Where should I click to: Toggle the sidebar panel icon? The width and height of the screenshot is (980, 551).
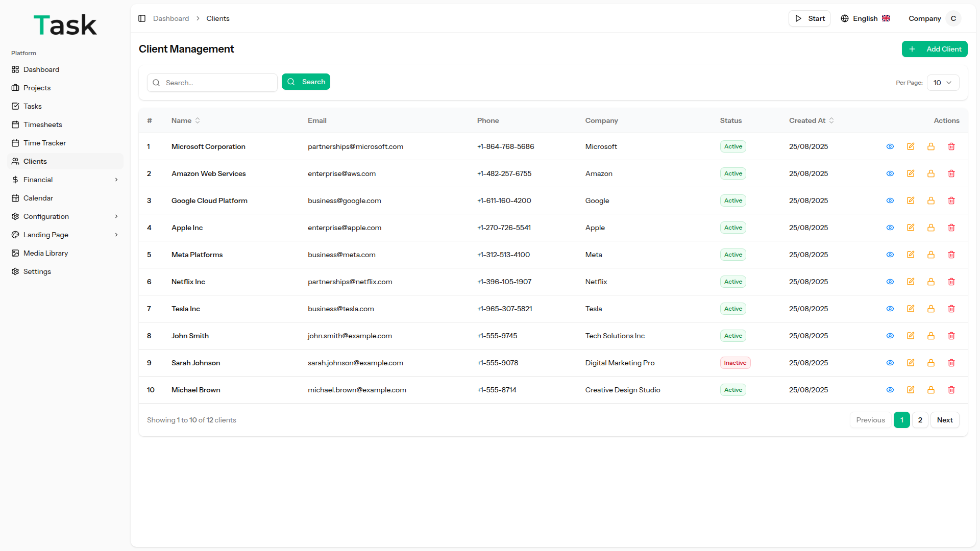point(142,18)
